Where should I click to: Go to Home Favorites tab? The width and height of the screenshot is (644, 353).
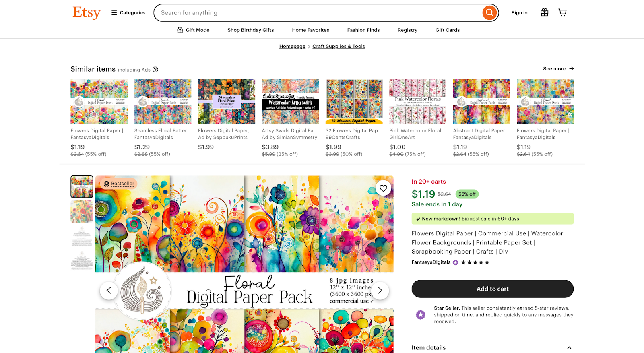pos(310,30)
